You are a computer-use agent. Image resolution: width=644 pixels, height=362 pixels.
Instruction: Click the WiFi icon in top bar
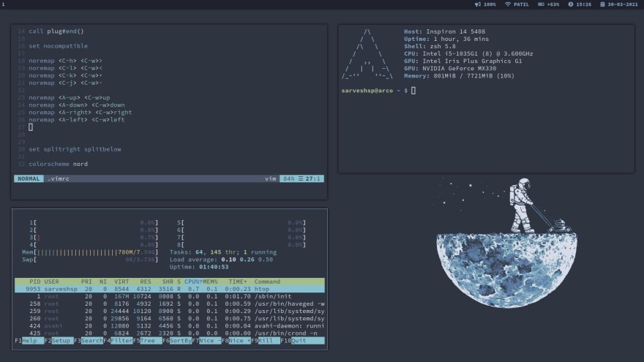(508, 4)
